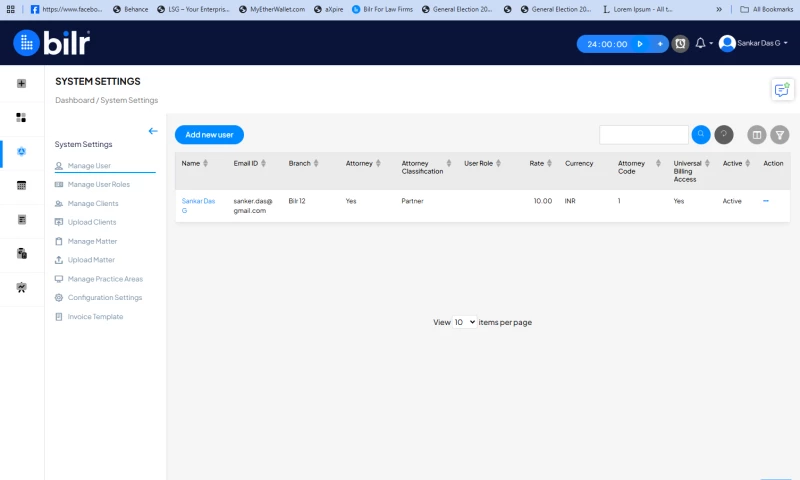The width and height of the screenshot is (800, 480).
Task: Open the Facebook bookmark
Action: coord(67,9)
